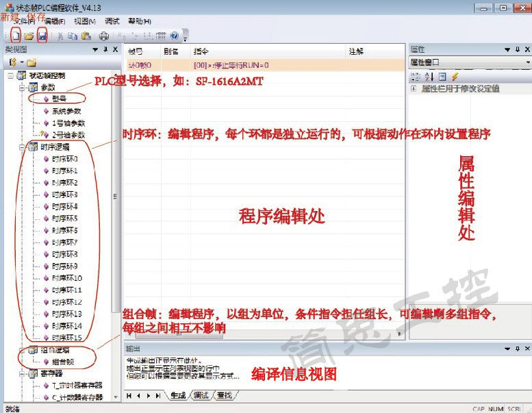Collapse the 参数 tree node
This screenshot has width=532, height=413.
point(23,88)
